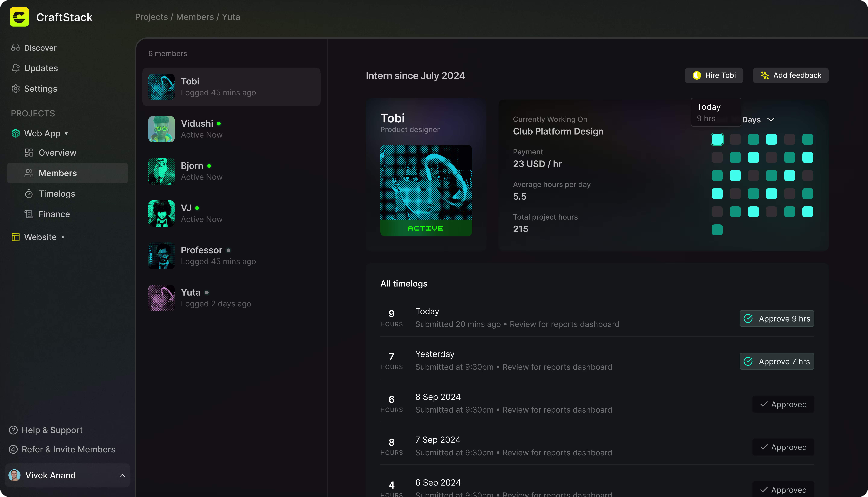Image resolution: width=868 pixels, height=497 pixels.
Task: Open Timelogs under Web App
Action: [x=57, y=194]
